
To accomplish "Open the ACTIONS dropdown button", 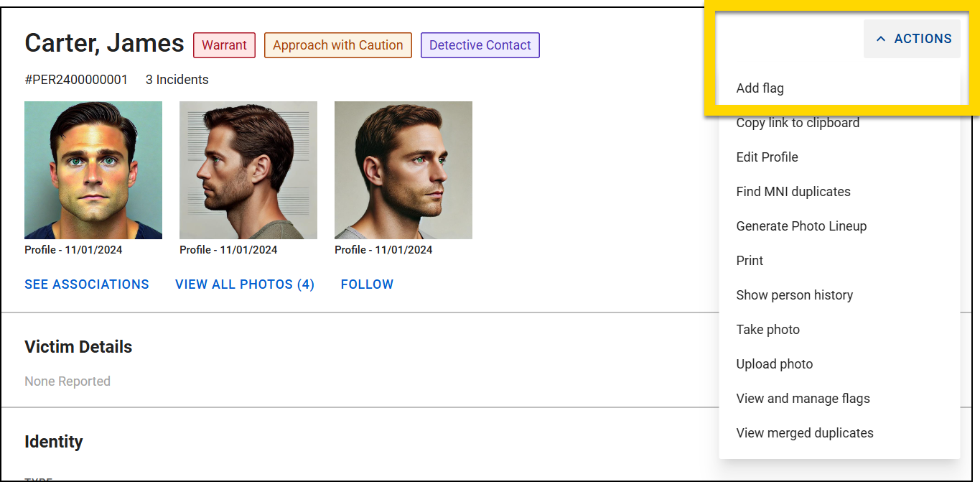I will tap(912, 39).
